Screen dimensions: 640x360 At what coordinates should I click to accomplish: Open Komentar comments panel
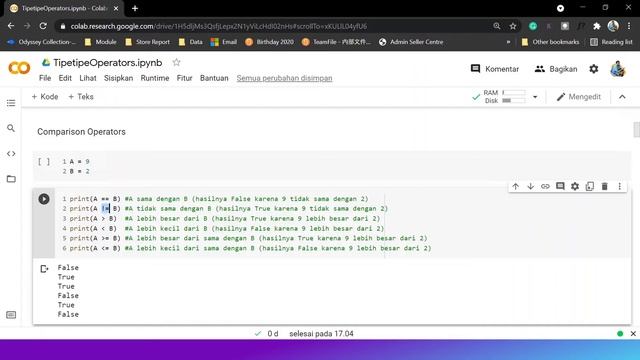pyautogui.click(x=495, y=69)
